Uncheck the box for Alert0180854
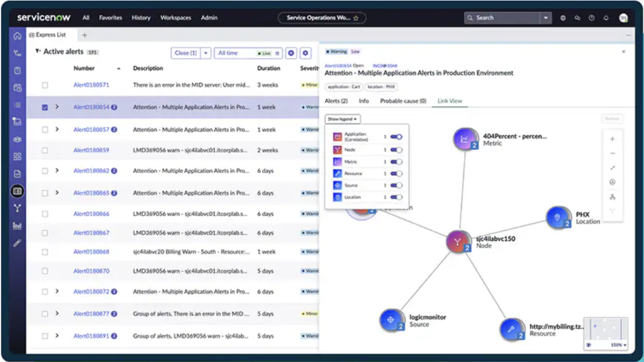Viewport: 644px width, 362px height. (45, 108)
